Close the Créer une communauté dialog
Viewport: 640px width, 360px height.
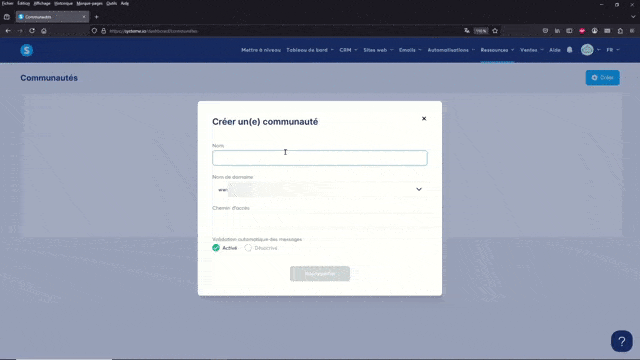(424, 118)
